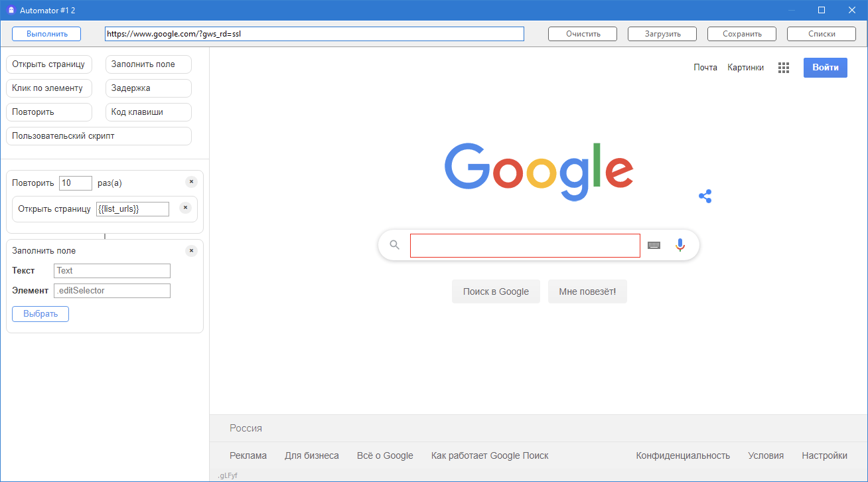
Task: Open the Настройки footer link
Action: pyautogui.click(x=824, y=455)
